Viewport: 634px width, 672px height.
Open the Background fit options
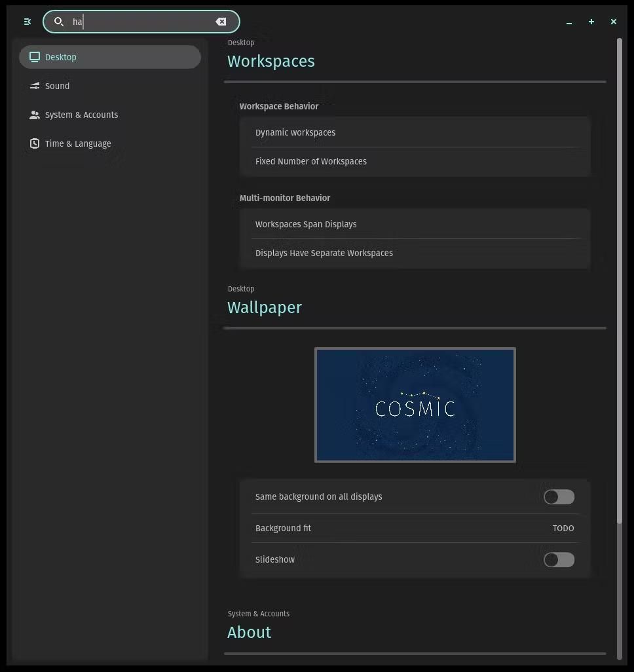(415, 529)
